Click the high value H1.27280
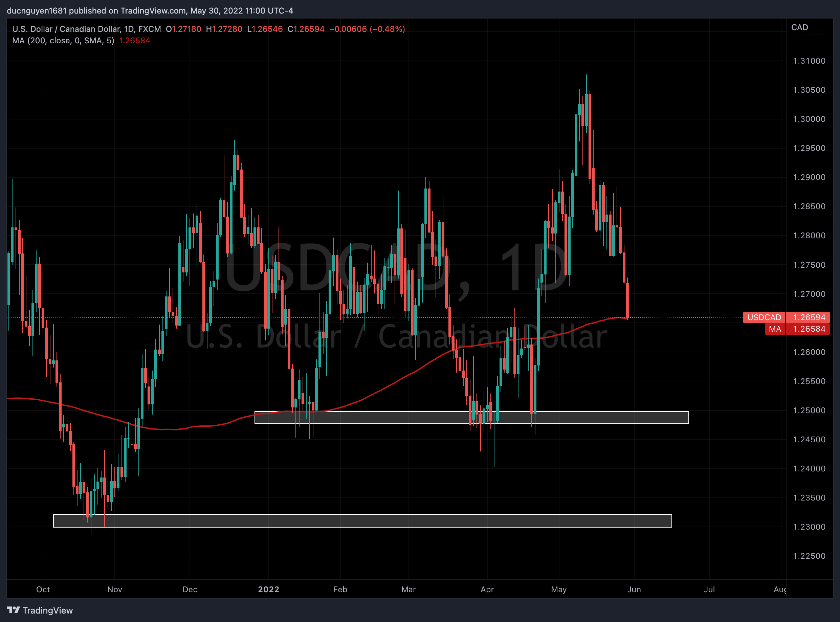840x622 pixels. pos(224,29)
